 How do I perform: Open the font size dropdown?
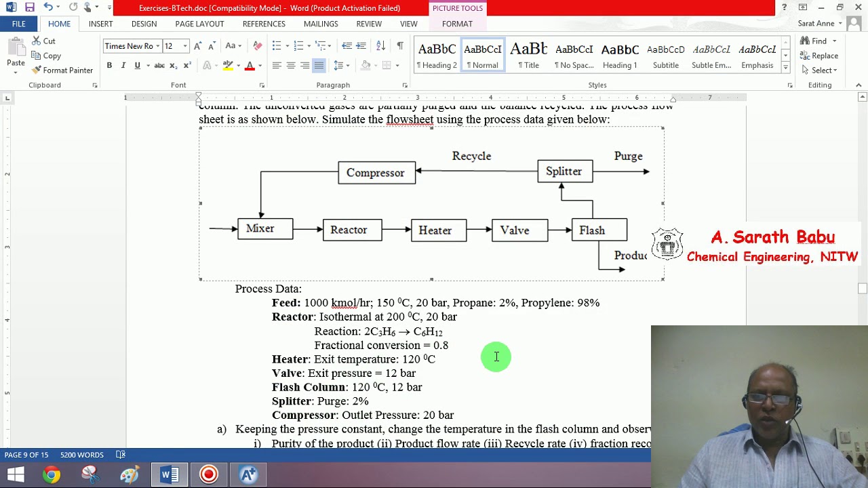click(185, 46)
